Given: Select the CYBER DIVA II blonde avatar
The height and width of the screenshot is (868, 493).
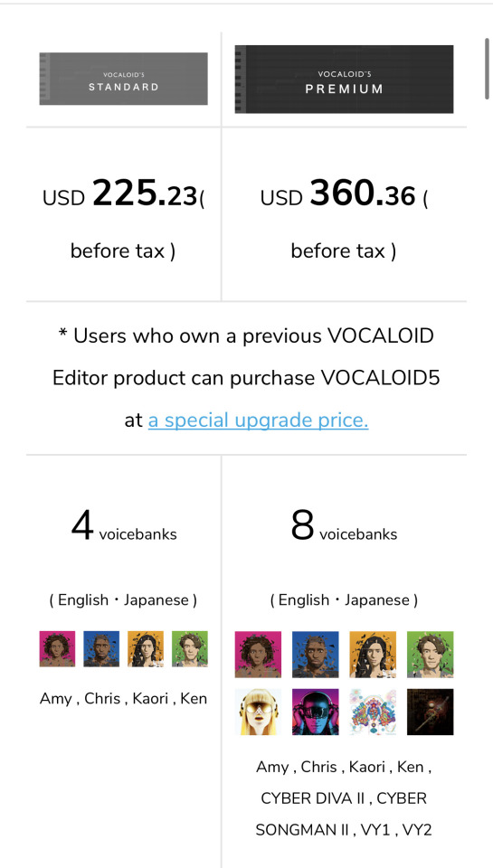Looking at the screenshot, I should click(258, 712).
